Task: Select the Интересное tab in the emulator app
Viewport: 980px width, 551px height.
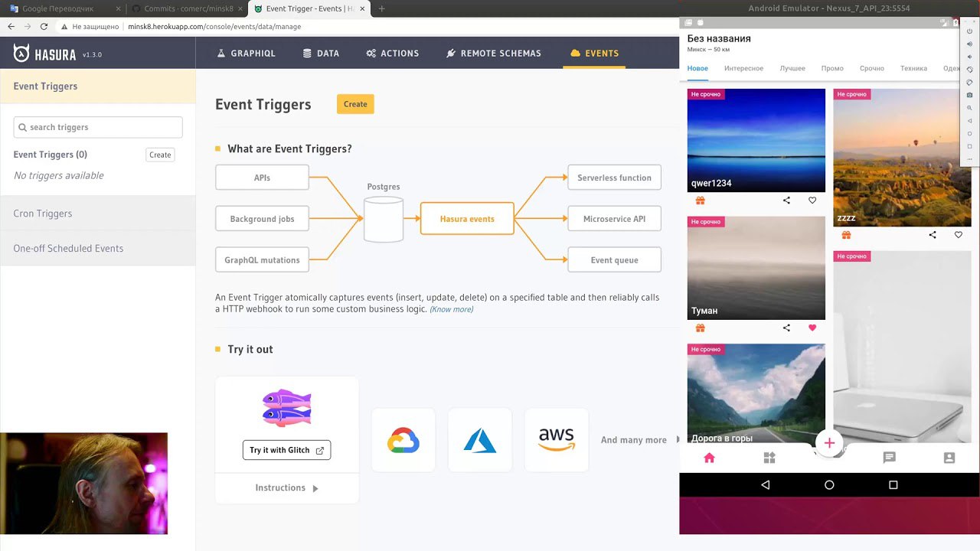Action: 744,68
